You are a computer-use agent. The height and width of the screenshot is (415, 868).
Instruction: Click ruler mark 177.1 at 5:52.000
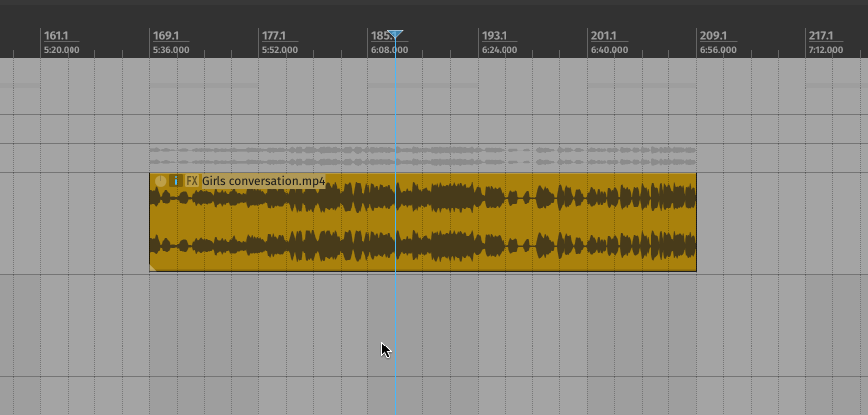pos(279,42)
